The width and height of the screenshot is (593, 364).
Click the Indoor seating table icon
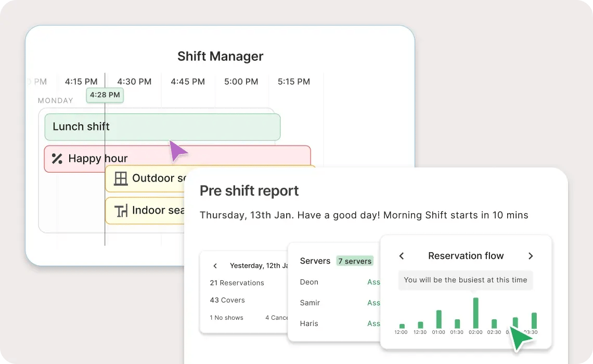tap(121, 211)
